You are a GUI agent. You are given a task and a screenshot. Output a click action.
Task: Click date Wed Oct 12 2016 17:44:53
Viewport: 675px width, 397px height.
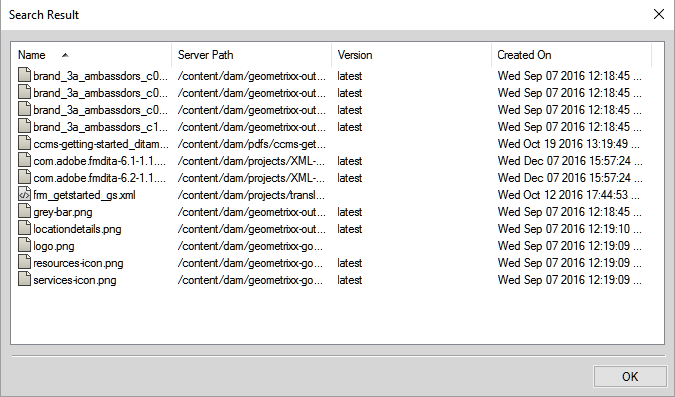tap(569, 195)
